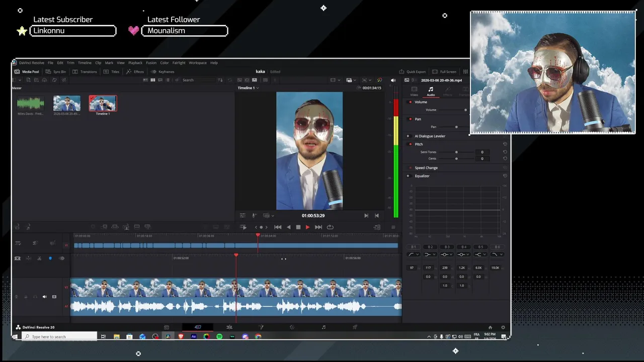644x362 pixels.
Task: Open the Cut page icon
Action: [198, 327]
